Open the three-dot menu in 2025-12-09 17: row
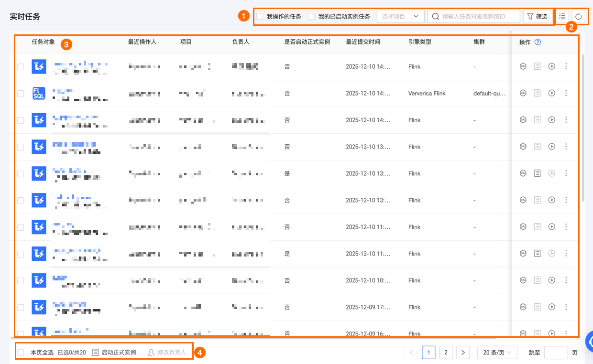The width and height of the screenshot is (593, 364). (x=566, y=307)
